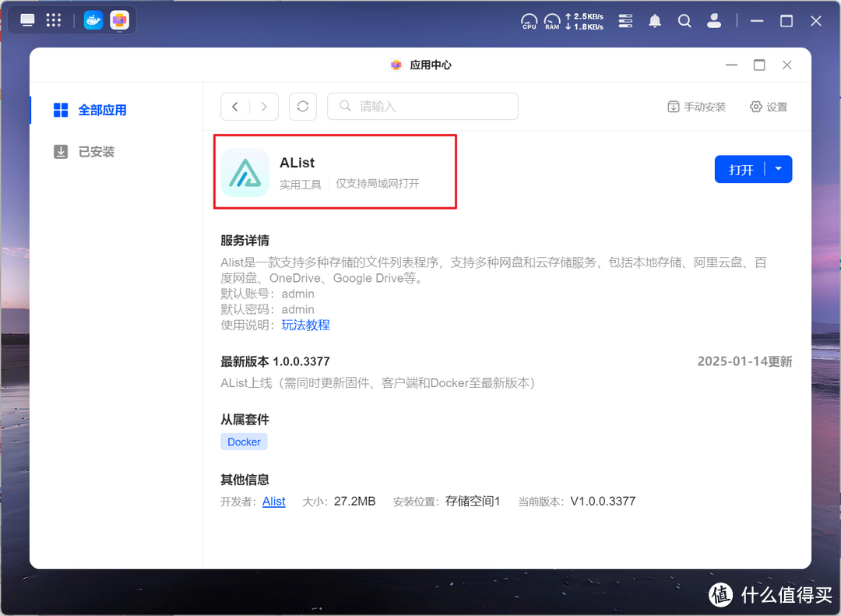The height and width of the screenshot is (616, 841).
Task: Open the app launcher grid icon
Action: 53,20
